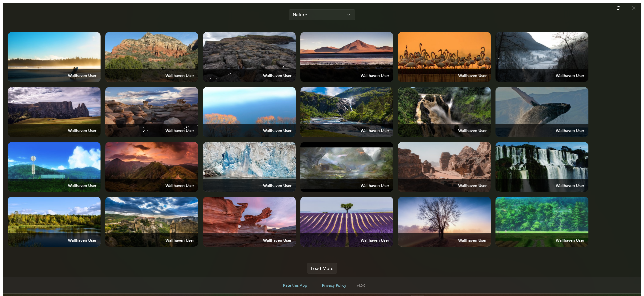Pick the desert mountain lake reflection wallpaper

(347, 57)
